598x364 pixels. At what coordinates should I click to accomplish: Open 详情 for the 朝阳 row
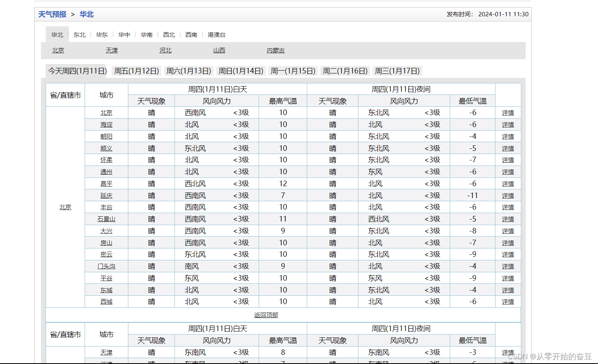coord(508,137)
